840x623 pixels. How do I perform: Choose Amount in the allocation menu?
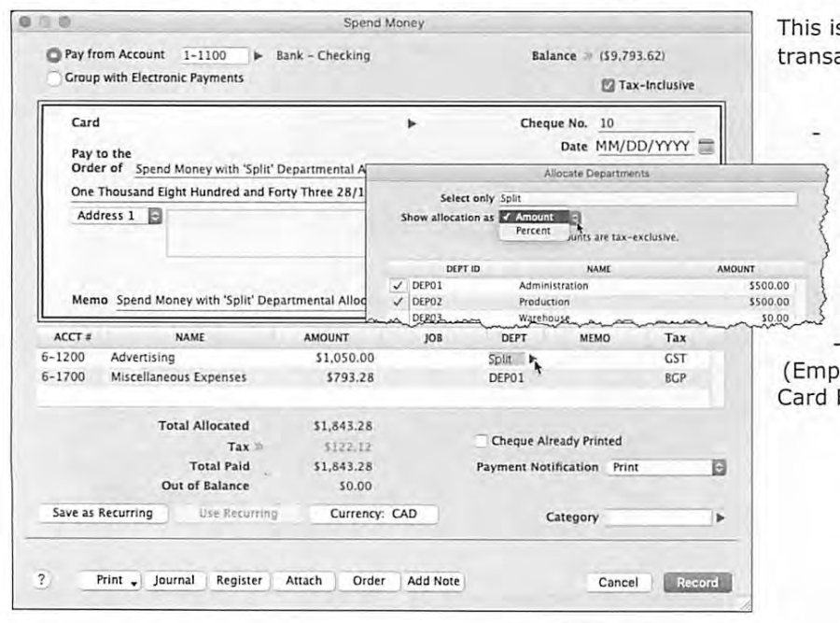(534, 217)
